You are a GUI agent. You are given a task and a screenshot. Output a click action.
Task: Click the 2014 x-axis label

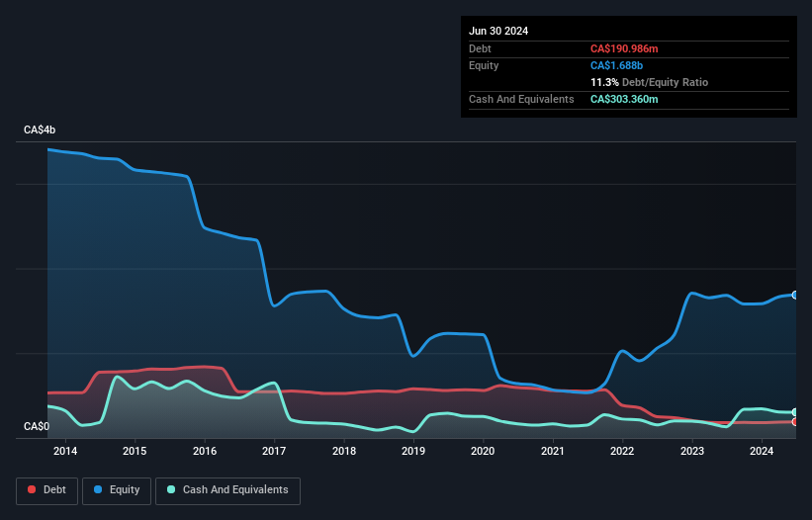click(65, 451)
